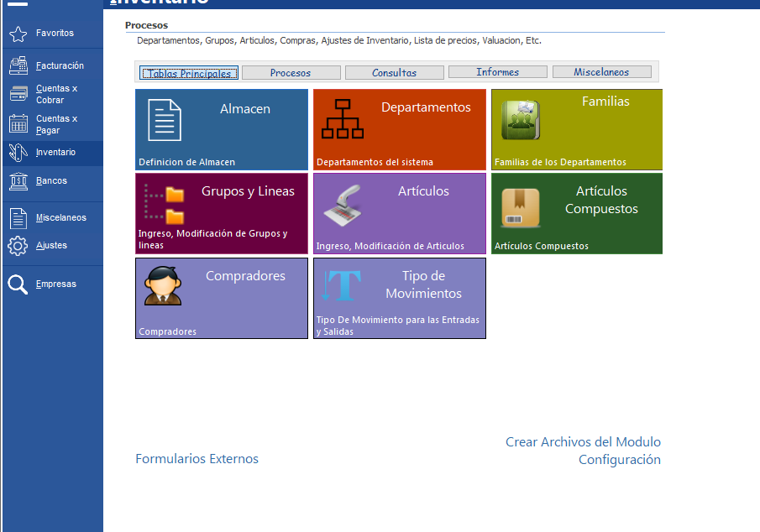
Task: Click the Almacen document icon
Action: [x=165, y=119]
